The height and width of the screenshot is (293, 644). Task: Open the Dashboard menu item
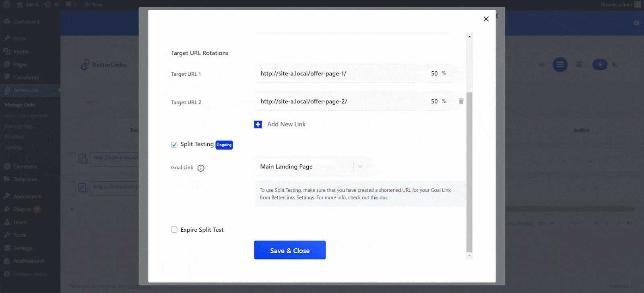26,22
